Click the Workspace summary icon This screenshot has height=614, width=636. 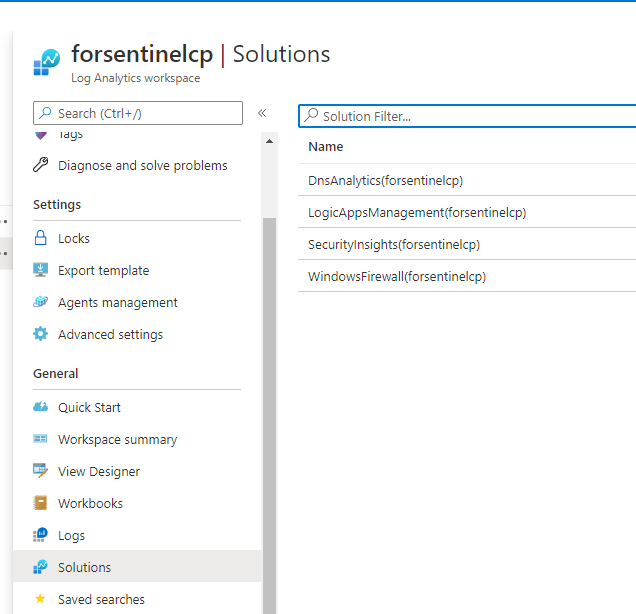[x=41, y=439]
